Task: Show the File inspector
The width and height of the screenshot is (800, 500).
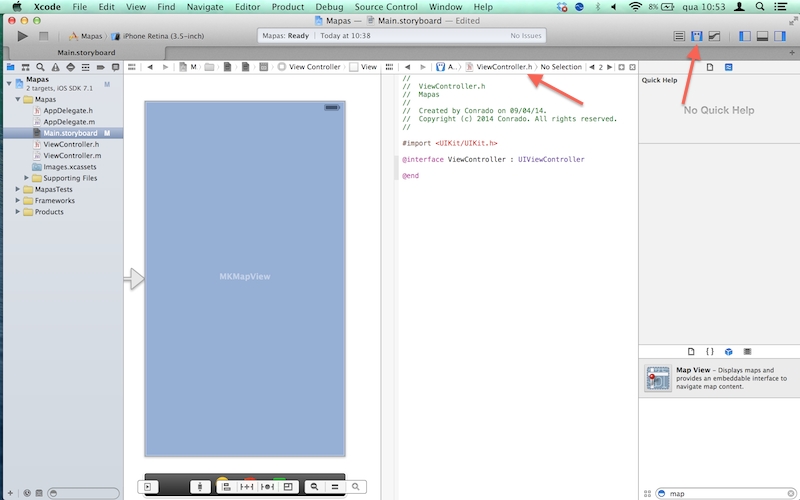Action: pyautogui.click(x=710, y=67)
